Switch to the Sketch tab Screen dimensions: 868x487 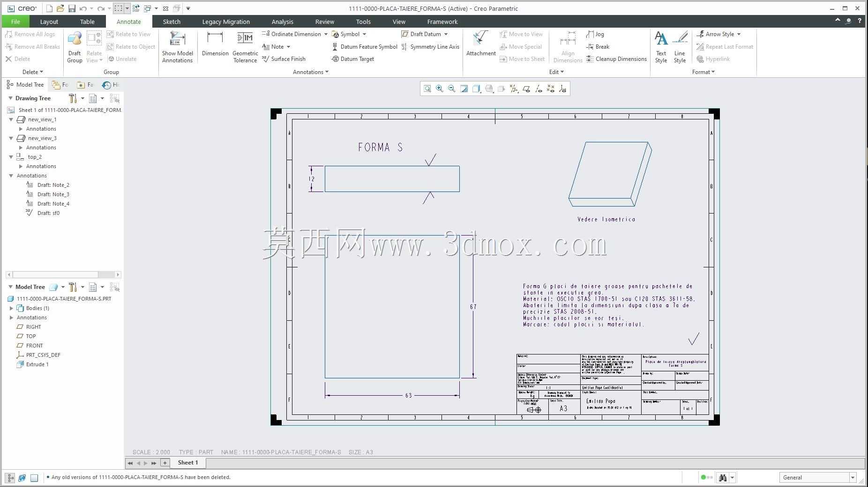pos(172,22)
